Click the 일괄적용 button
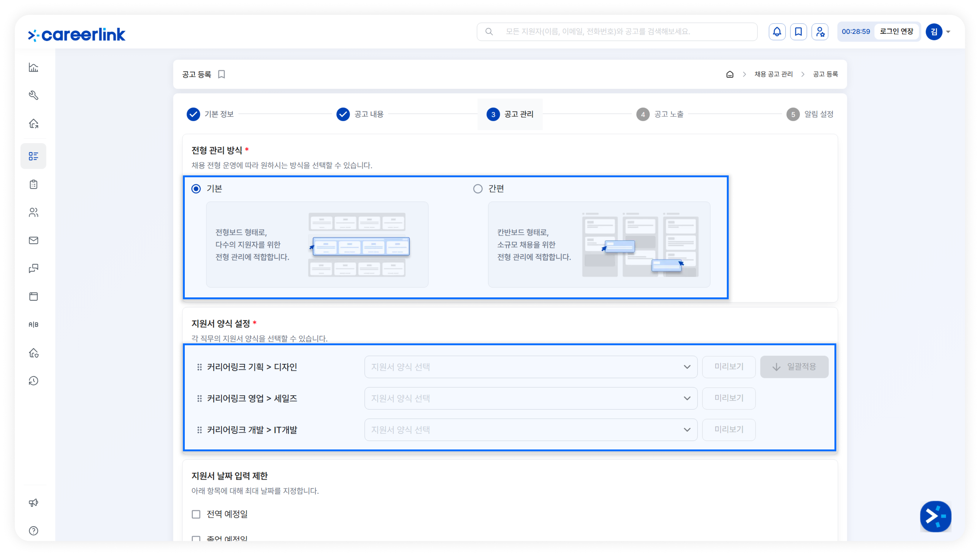The height and width of the screenshot is (556, 980). click(794, 367)
